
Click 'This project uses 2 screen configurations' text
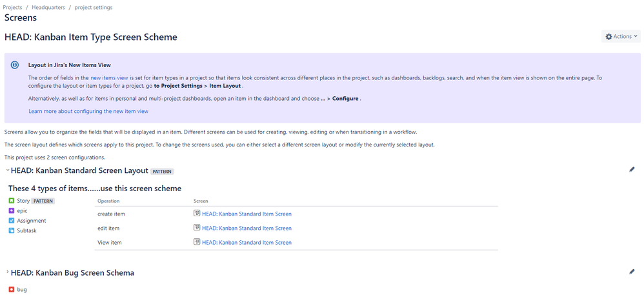(55, 158)
